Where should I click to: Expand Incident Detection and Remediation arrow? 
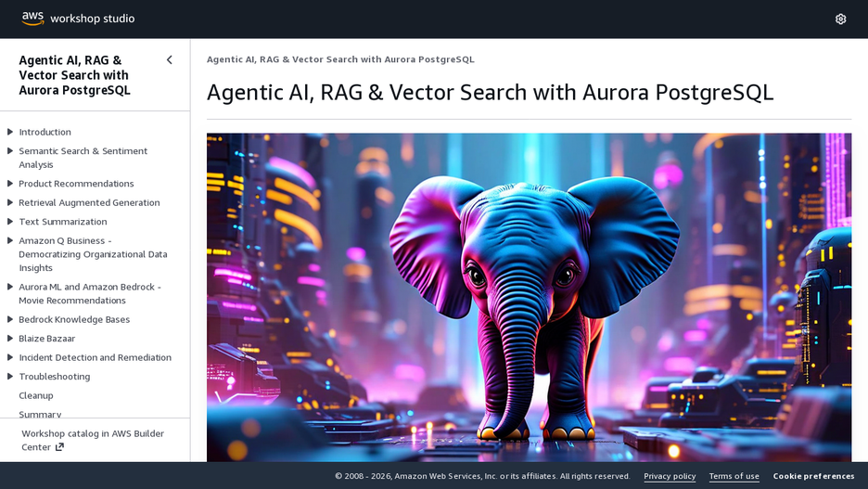point(10,357)
